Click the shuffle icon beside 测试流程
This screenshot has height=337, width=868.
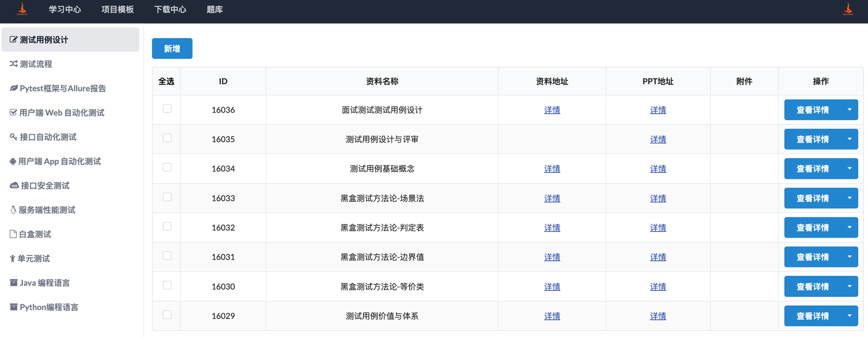[14, 64]
